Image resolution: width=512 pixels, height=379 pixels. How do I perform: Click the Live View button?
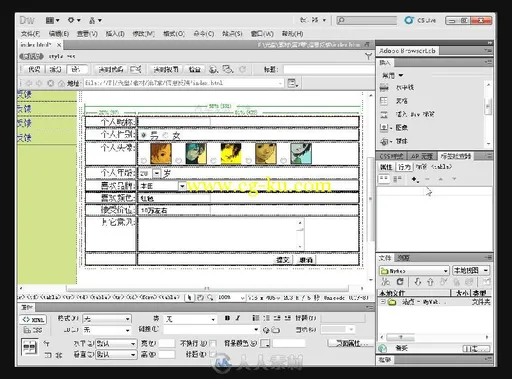point(165,69)
